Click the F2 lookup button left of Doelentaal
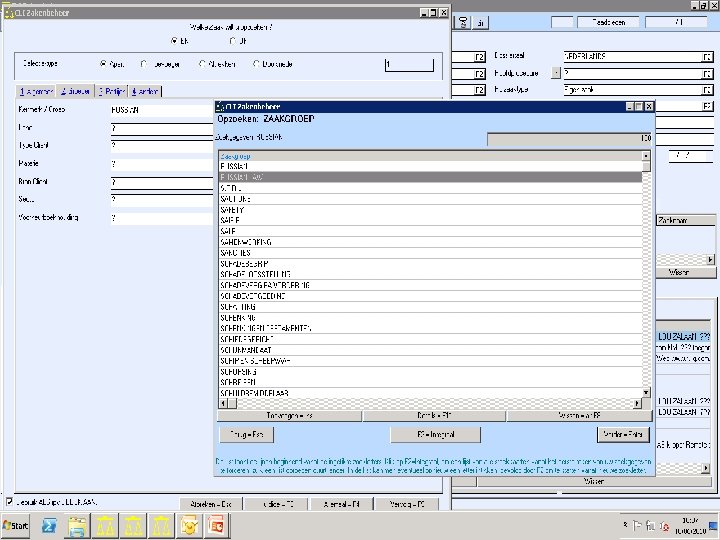The image size is (720, 540). (479, 56)
